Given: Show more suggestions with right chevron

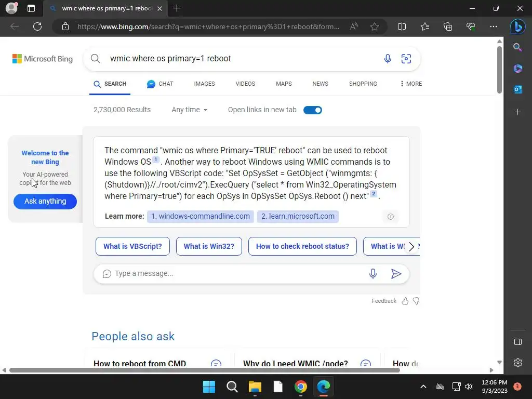Looking at the screenshot, I should [x=411, y=247].
